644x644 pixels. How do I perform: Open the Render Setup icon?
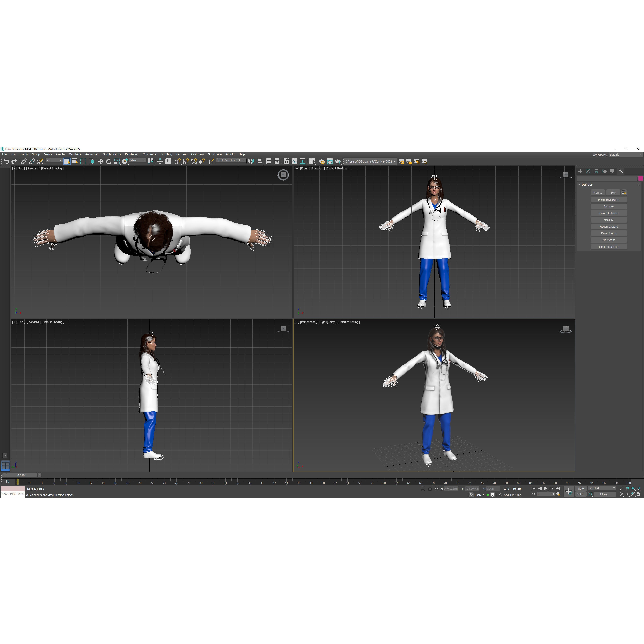322,162
